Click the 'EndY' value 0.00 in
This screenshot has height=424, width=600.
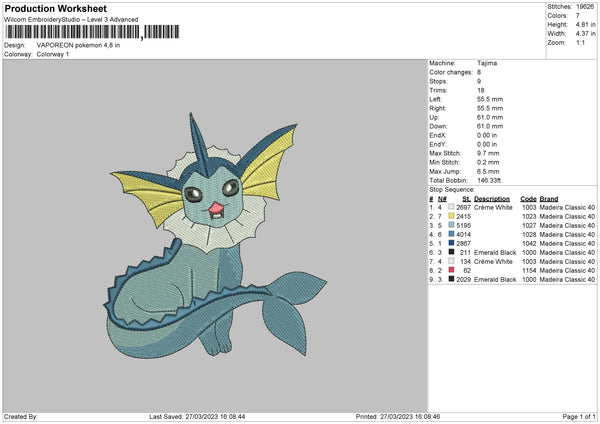(487, 144)
